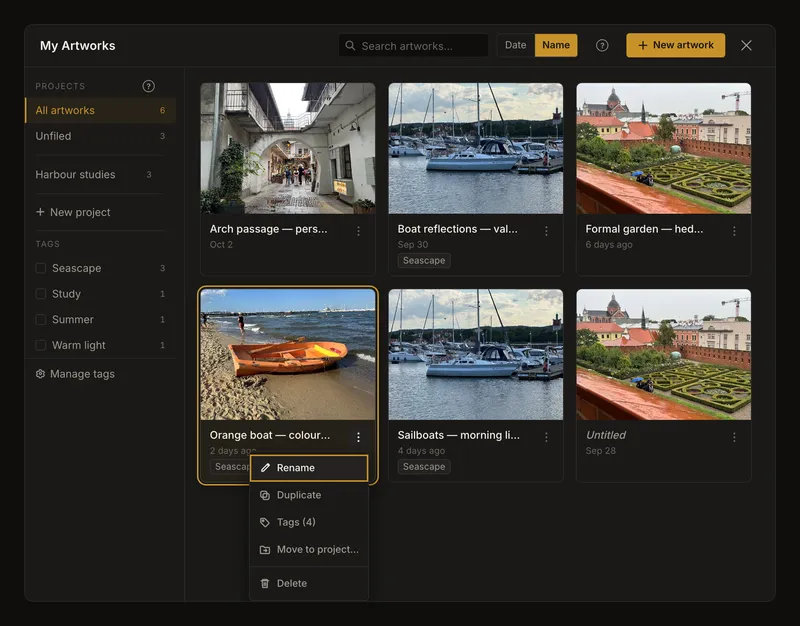Viewport: 800px width, 626px height.
Task: Open Tags (4) from the context menu
Action: [x=309, y=522]
